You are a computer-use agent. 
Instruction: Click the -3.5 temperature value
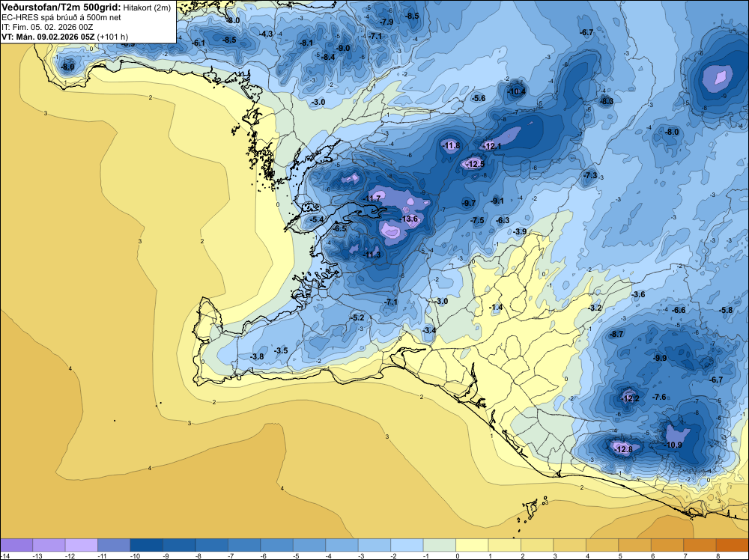(x=281, y=350)
